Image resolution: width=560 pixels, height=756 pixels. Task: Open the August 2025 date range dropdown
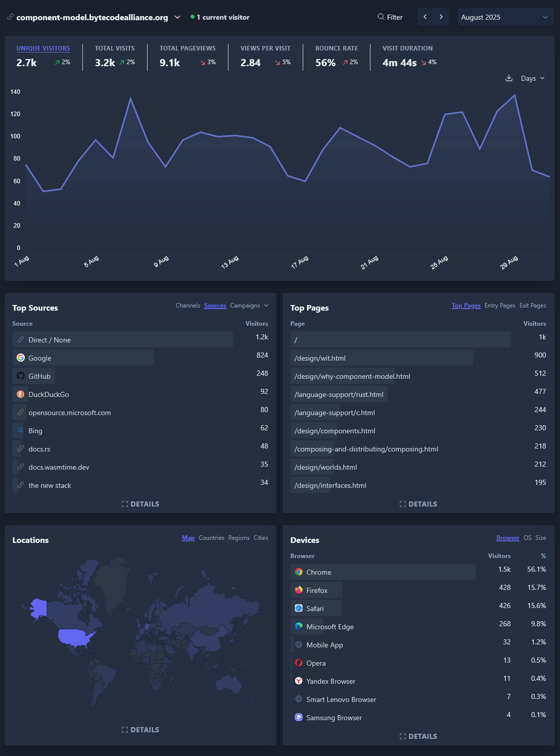point(505,17)
